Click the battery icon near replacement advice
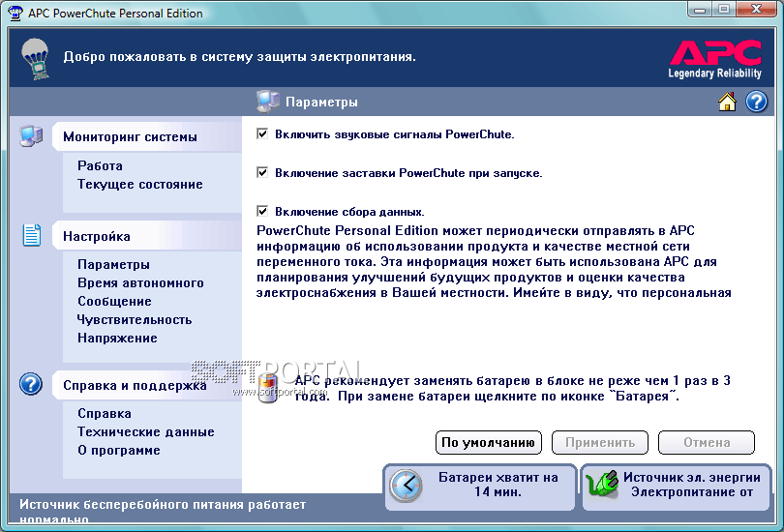The image size is (784, 532). [x=268, y=388]
